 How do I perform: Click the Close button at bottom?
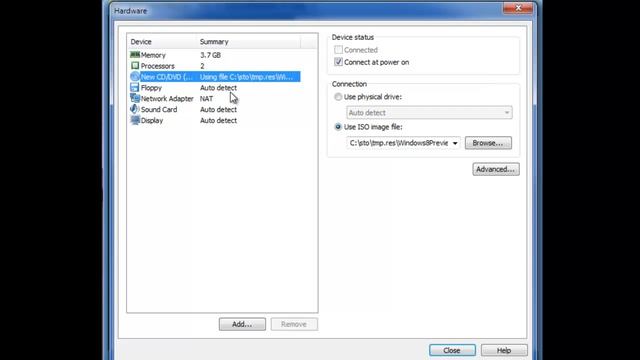(452, 351)
